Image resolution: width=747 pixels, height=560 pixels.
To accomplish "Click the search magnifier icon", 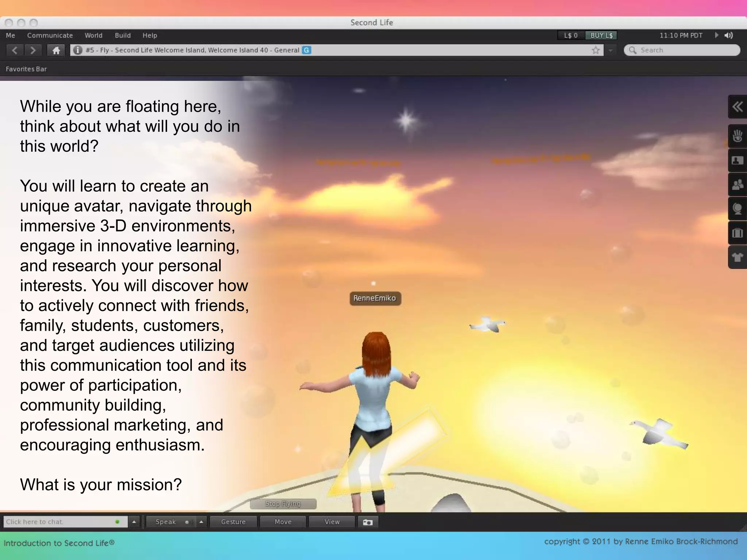I will [633, 50].
